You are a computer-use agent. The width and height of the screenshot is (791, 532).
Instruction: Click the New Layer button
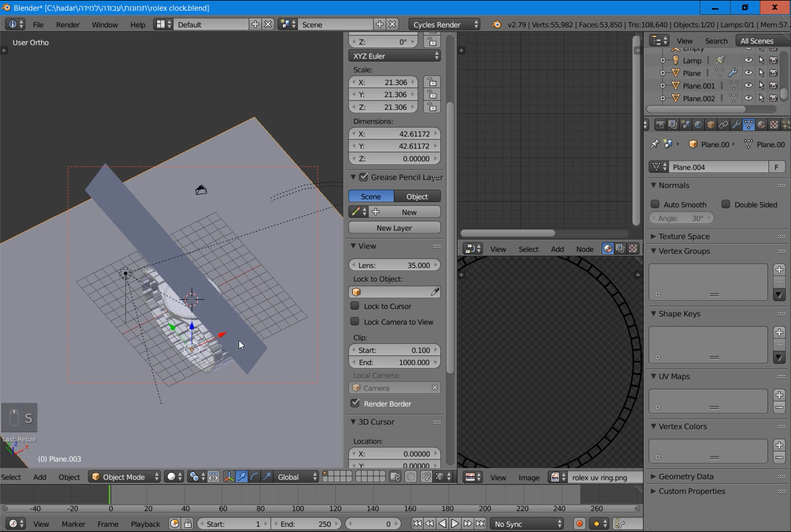point(394,228)
